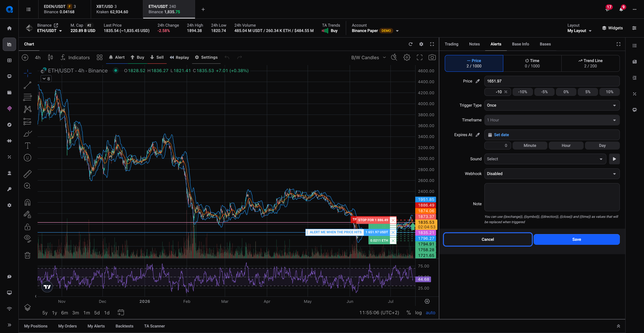Remove drawings with the trash icon
Viewport: 644px width, 333px height.
[28, 255]
